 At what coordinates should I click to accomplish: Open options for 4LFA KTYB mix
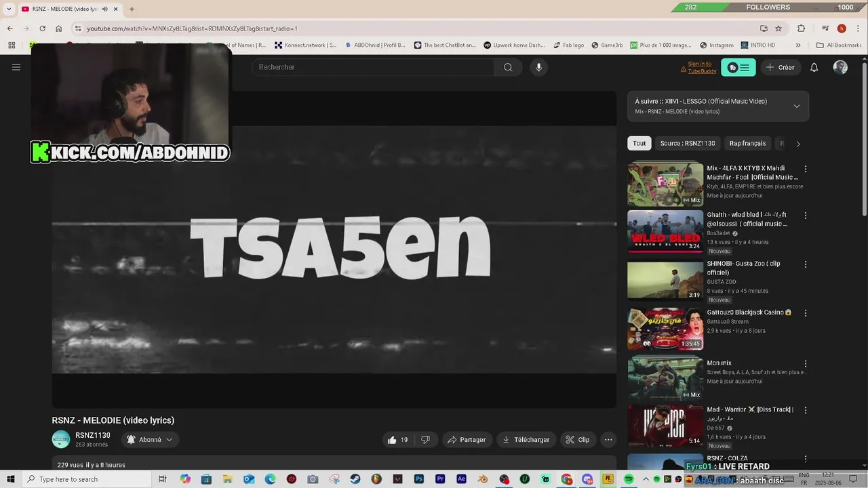click(x=806, y=169)
